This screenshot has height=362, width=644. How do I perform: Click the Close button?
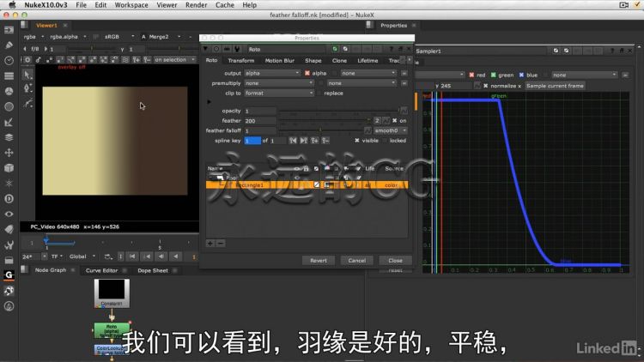click(x=395, y=261)
